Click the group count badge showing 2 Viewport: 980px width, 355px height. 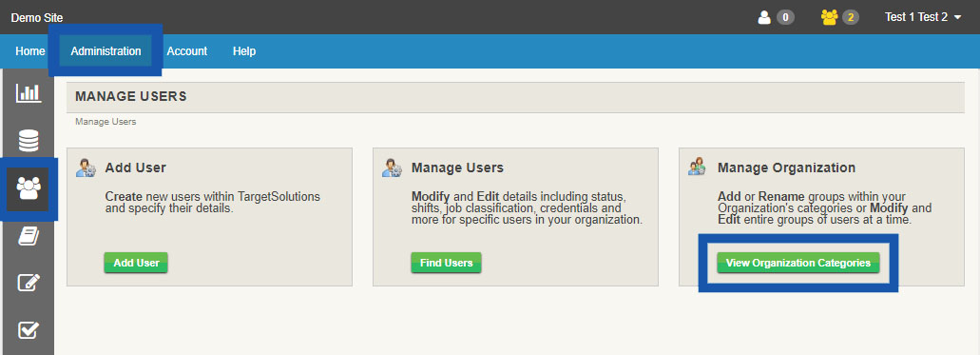850,17
